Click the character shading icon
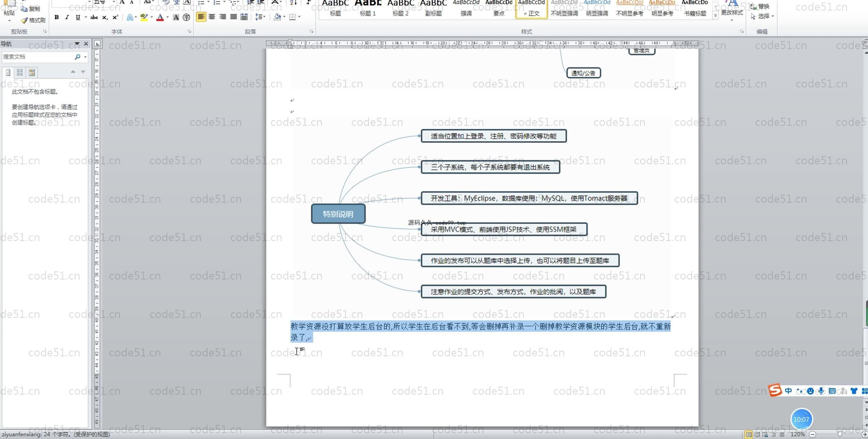The image size is (868, 439). tap(176, 17)
